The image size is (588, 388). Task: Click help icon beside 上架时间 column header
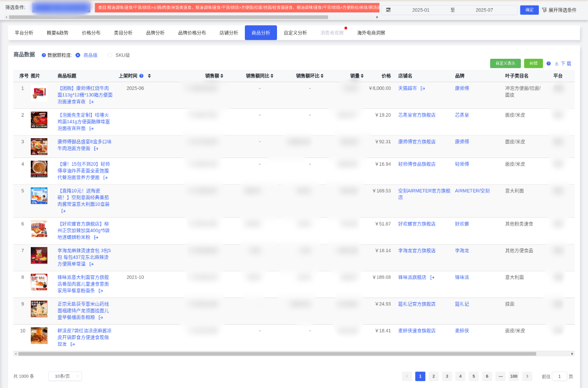(x=141, y=76)
